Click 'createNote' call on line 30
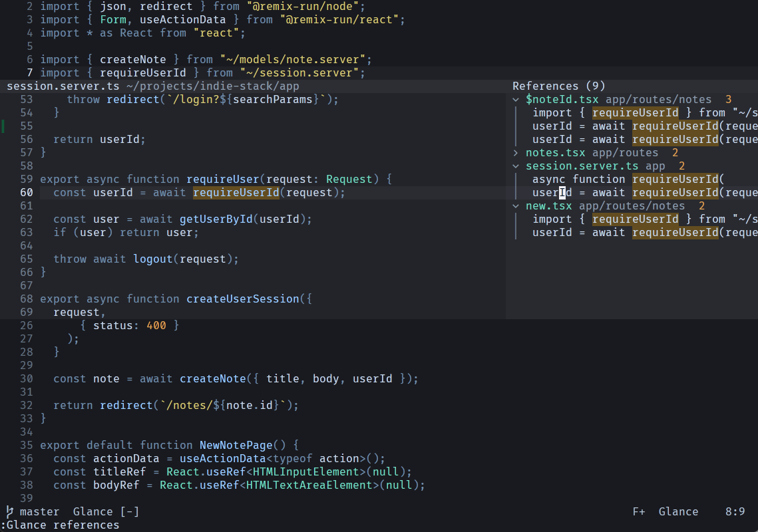The height and width of the screenshot is (532, 758). (213, 379)
